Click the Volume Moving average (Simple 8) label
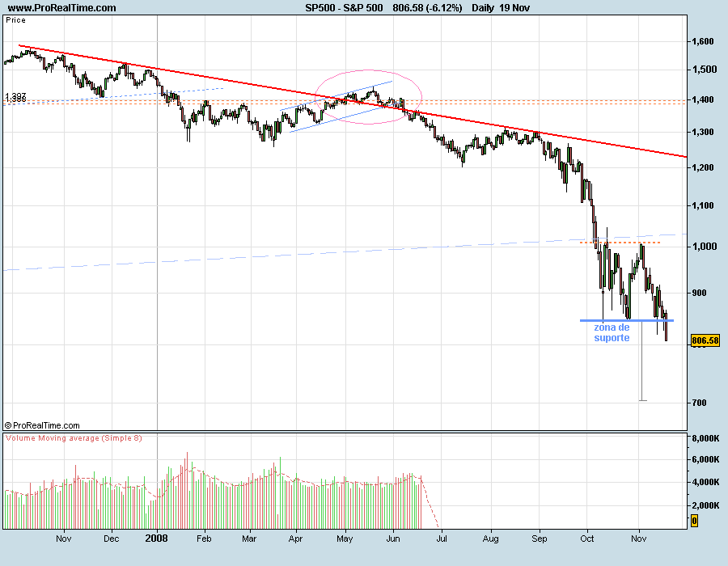Image resolution: width=728 pixels, height=566 pixels. click(x=74, y=438)
